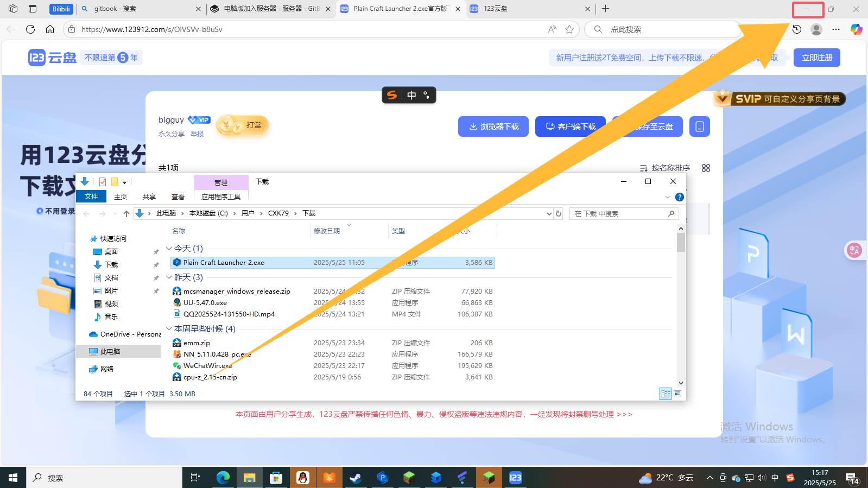Click the phone icon button beside 保存至云盘
868x488 pixels.
coord(700,126)
